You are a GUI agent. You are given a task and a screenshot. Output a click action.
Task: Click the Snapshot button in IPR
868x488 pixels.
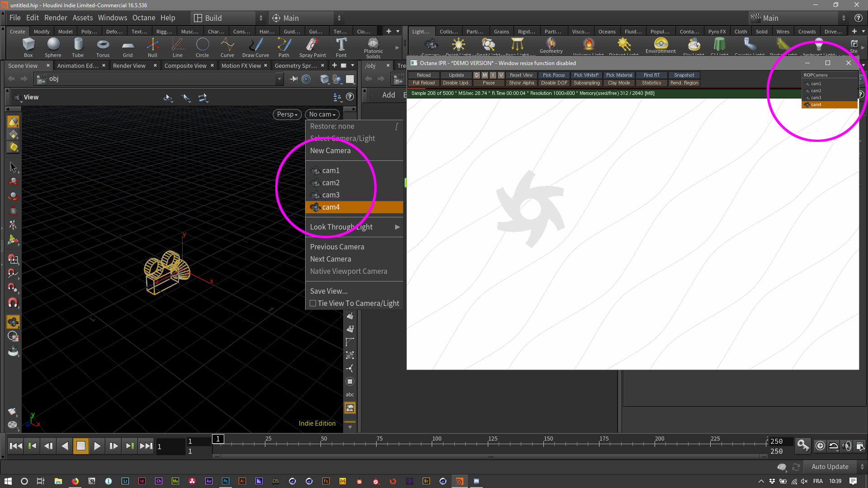684,75
